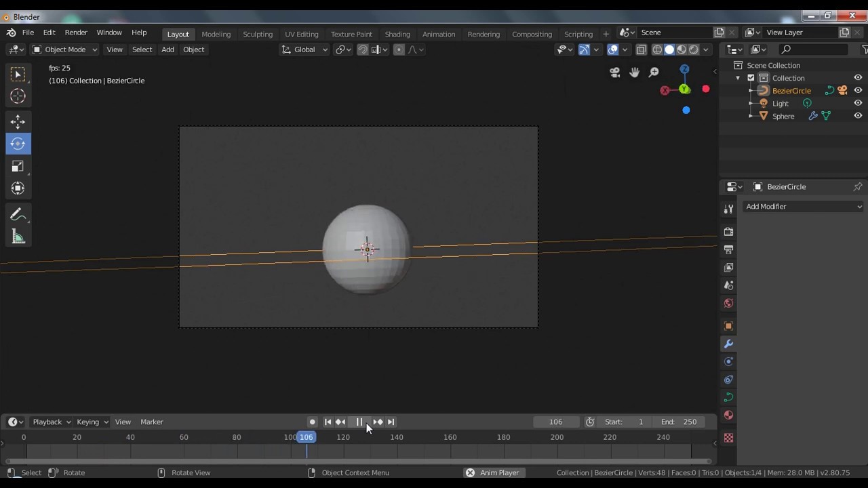Open the Playback dropdown in timeline
Viewport: 868px width, 488px height.
click(x=52, y=422)
